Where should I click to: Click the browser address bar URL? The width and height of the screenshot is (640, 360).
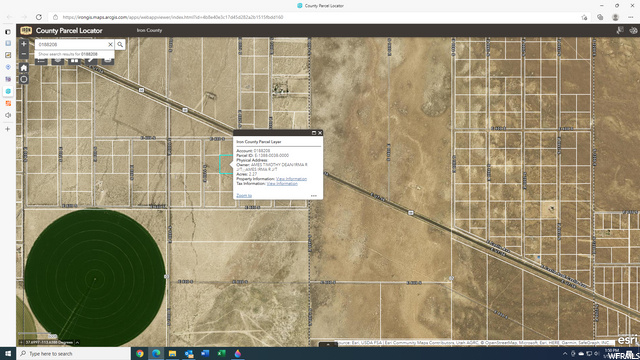173,17
